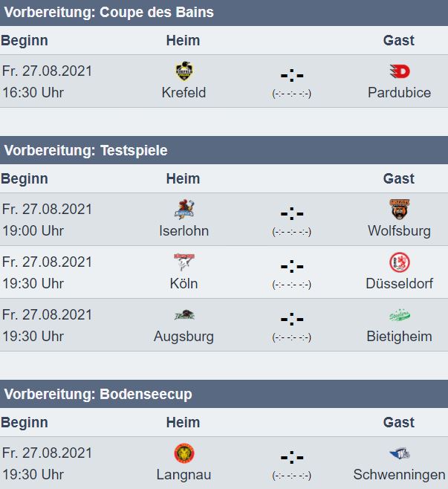Click the Wolfsburg Grizzlys logo
Screen dimensions: 448x489
coord(400,210)
